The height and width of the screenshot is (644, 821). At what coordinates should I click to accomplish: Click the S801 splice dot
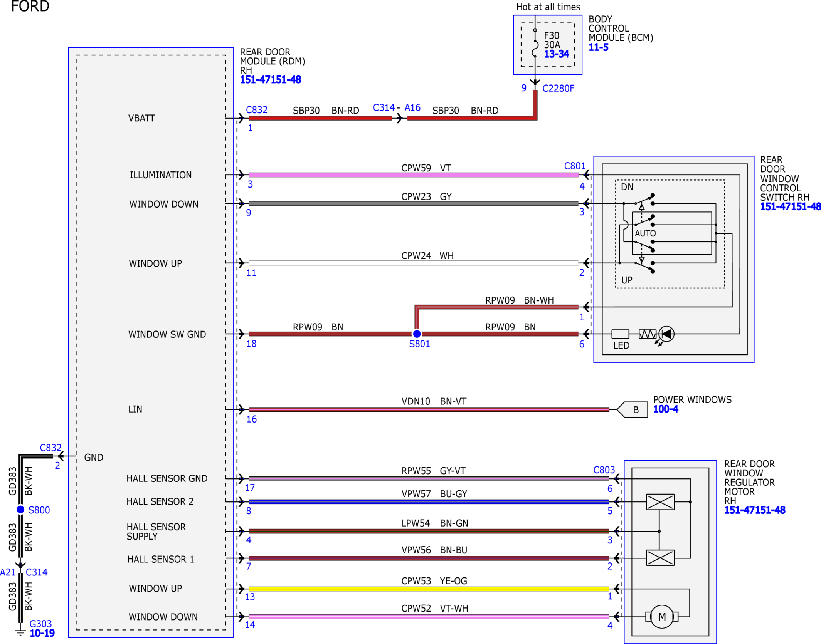pos(417,334)
